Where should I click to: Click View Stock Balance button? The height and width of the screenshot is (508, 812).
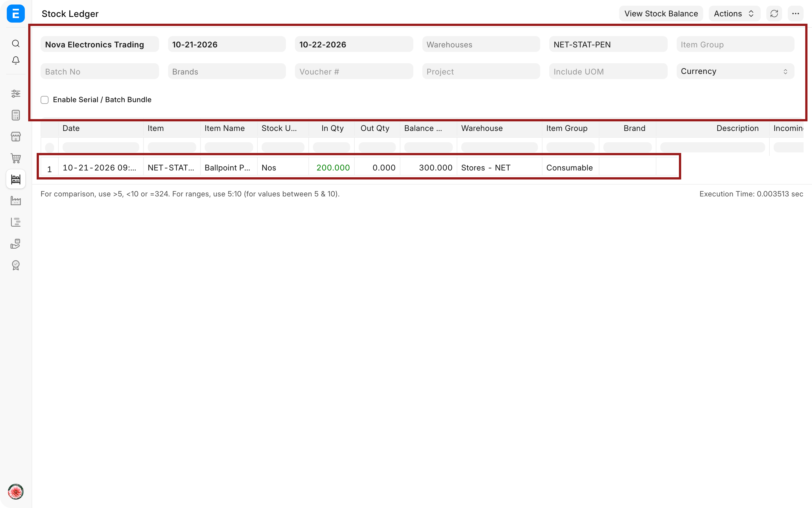[661, 14]
